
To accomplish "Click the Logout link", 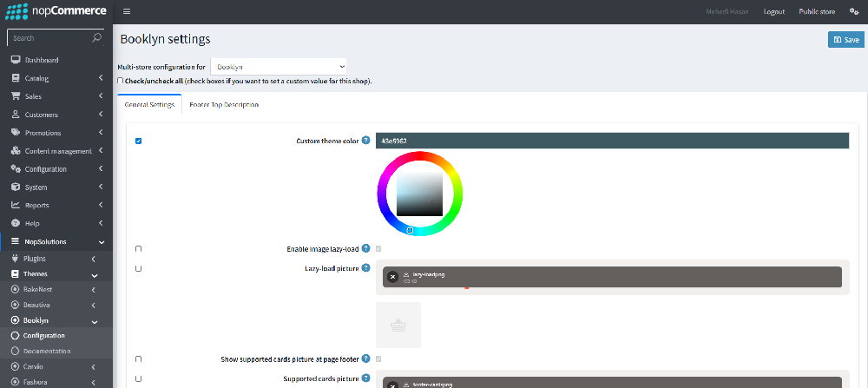I will tap(773, 11).
